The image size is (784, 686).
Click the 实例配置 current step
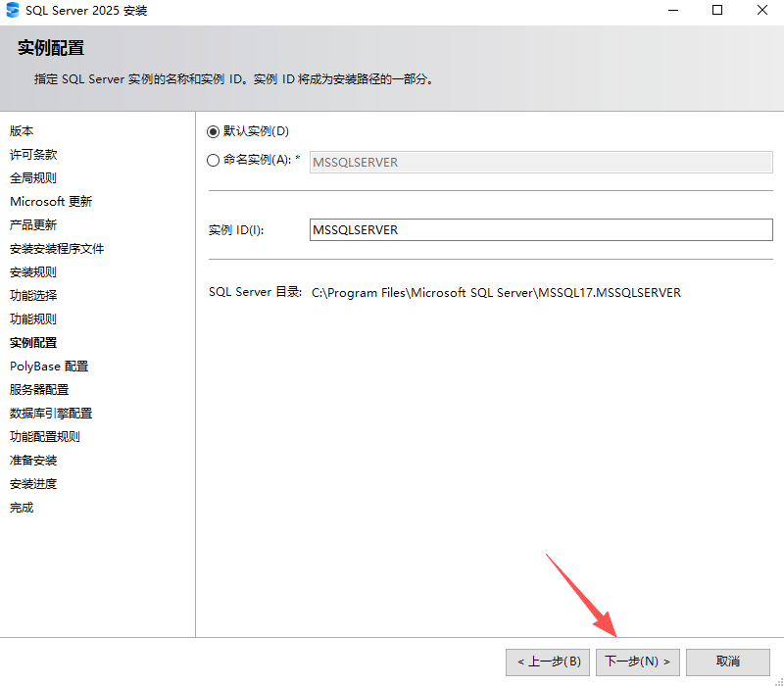(32, 342)
